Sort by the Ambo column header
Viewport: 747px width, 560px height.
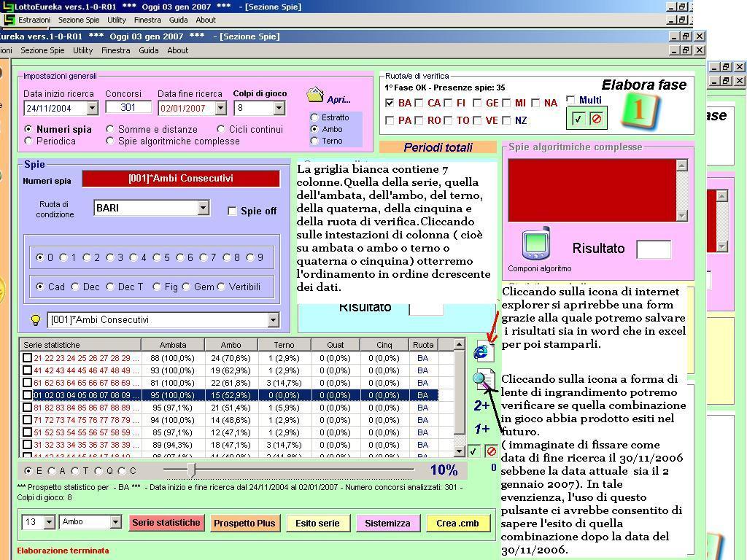click(x=231, y=345)
